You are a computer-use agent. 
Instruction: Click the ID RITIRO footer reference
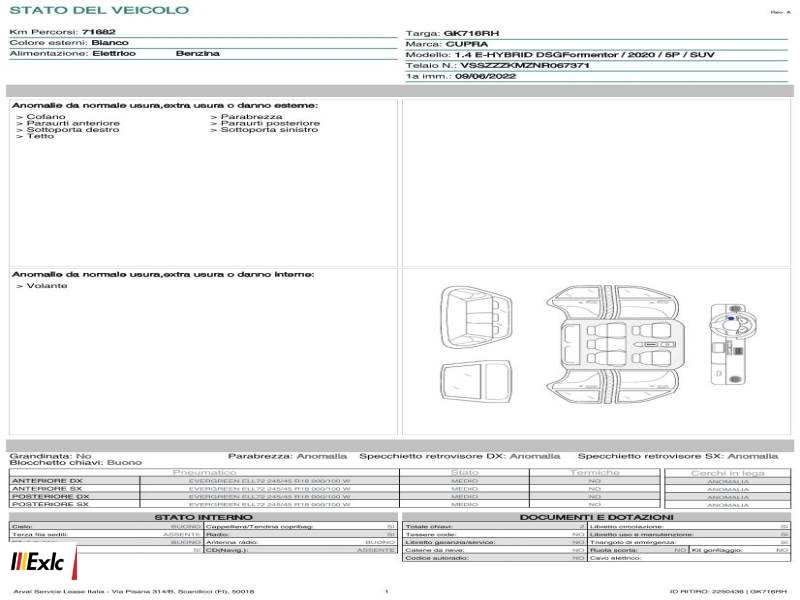728,591
